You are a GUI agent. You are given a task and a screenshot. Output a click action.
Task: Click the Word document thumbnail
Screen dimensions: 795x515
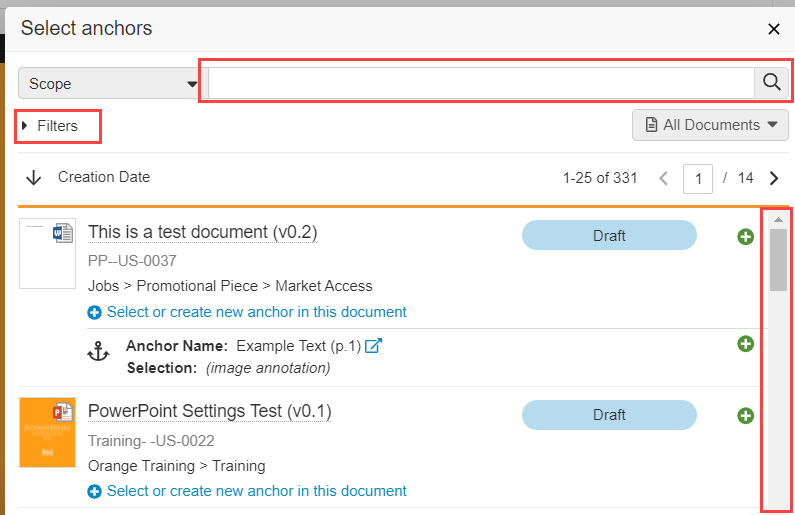pyautogui.click(x=47, y=254)
